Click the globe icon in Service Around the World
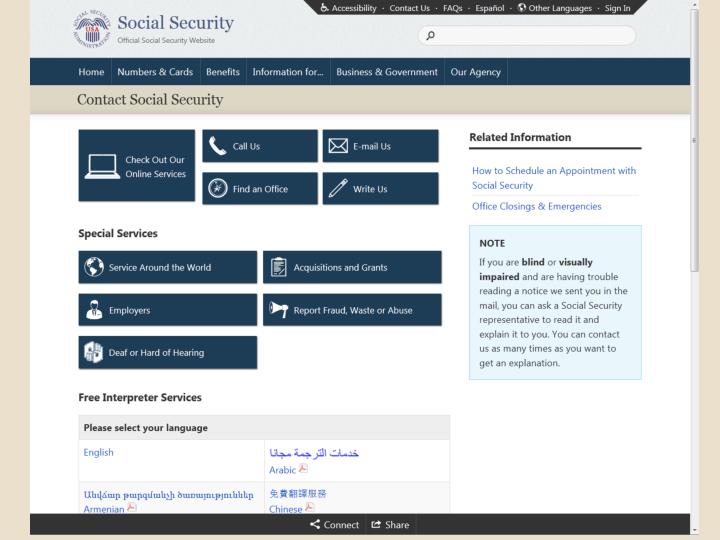This screenshot has height=540, width=720. pos(94,267)
